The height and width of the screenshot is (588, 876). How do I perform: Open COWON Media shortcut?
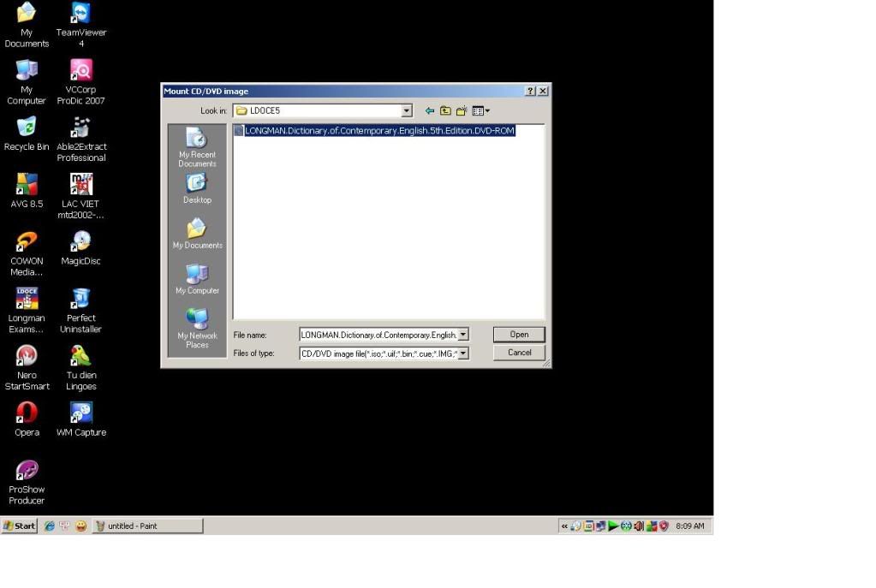click(x=27, y=253)
